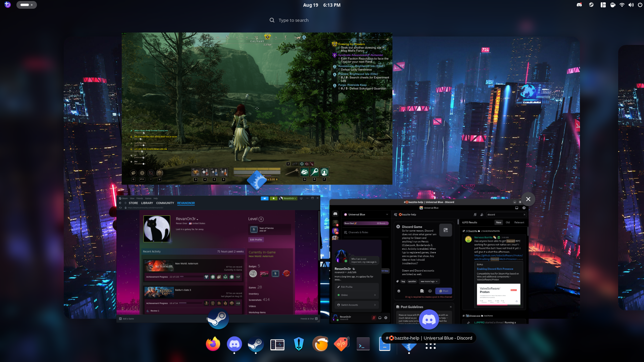Open Channels & Roles in Discord
Viewport: 644px width, 362px height.
(356, 232)
